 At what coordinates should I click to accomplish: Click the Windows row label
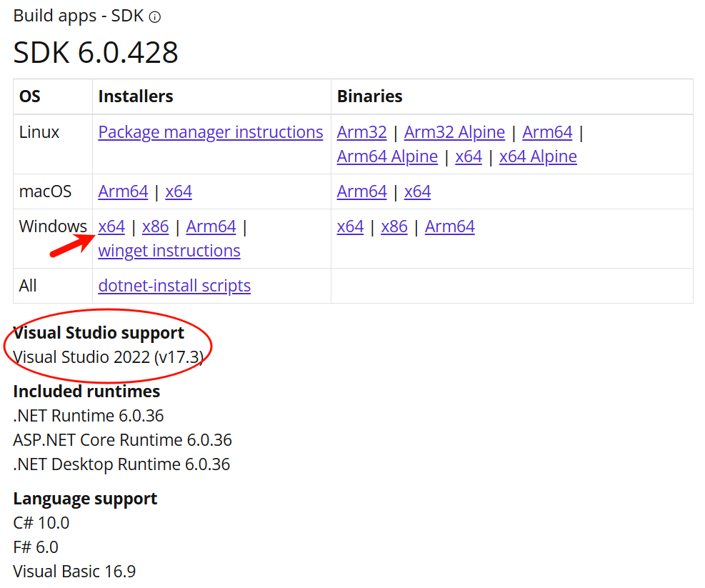coord(53,226)
